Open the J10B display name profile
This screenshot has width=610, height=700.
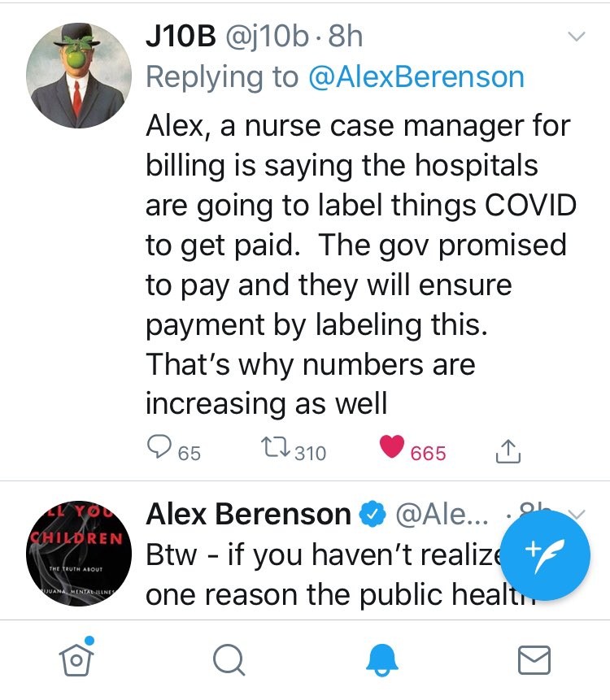[181, 36]
